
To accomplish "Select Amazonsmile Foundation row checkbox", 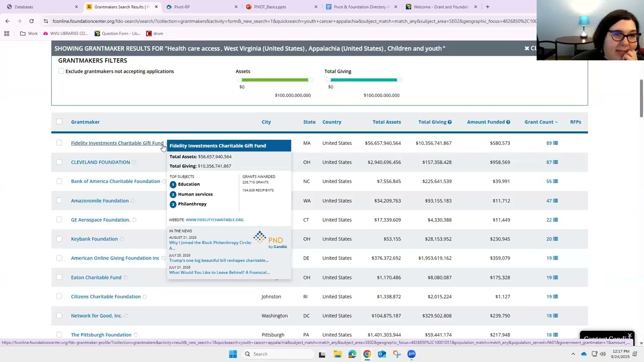I will click(x=59, y=201).
